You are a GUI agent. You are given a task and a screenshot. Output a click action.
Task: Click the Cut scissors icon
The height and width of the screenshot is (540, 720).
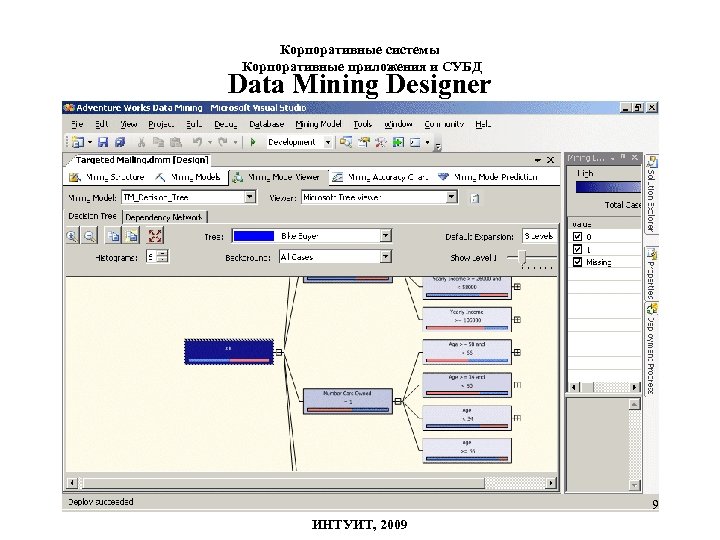[141, 142]
